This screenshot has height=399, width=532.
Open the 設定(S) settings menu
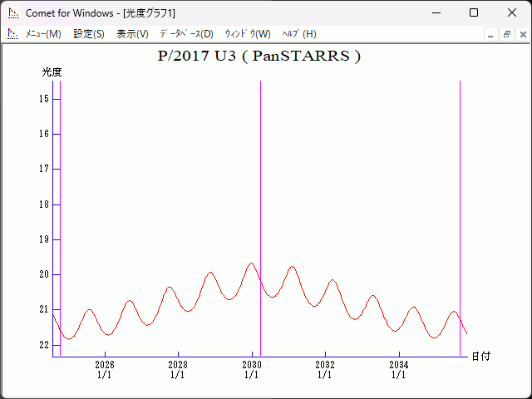[89, 34]
